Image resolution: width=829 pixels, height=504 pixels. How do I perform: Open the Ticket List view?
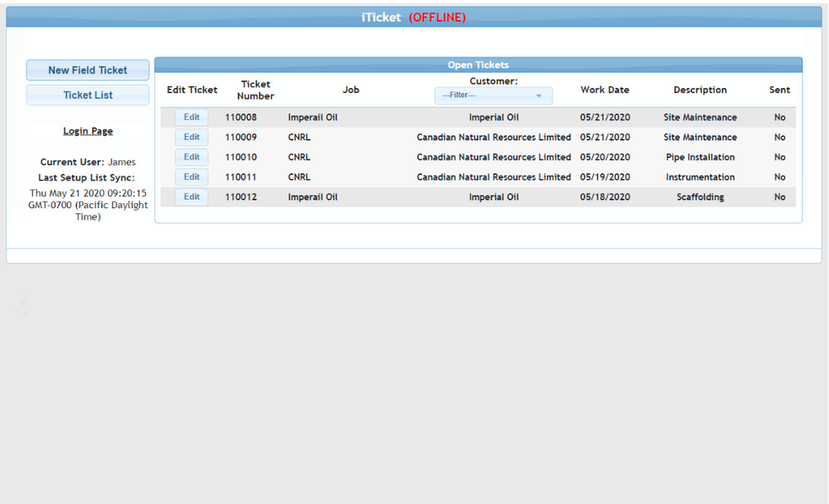coord(87,94)
